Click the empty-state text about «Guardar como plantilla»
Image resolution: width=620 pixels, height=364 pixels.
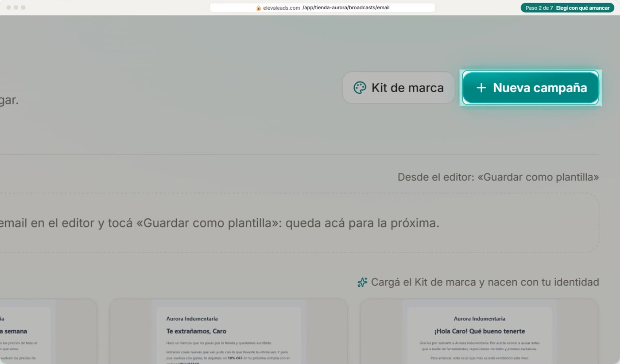coord(220,223)
